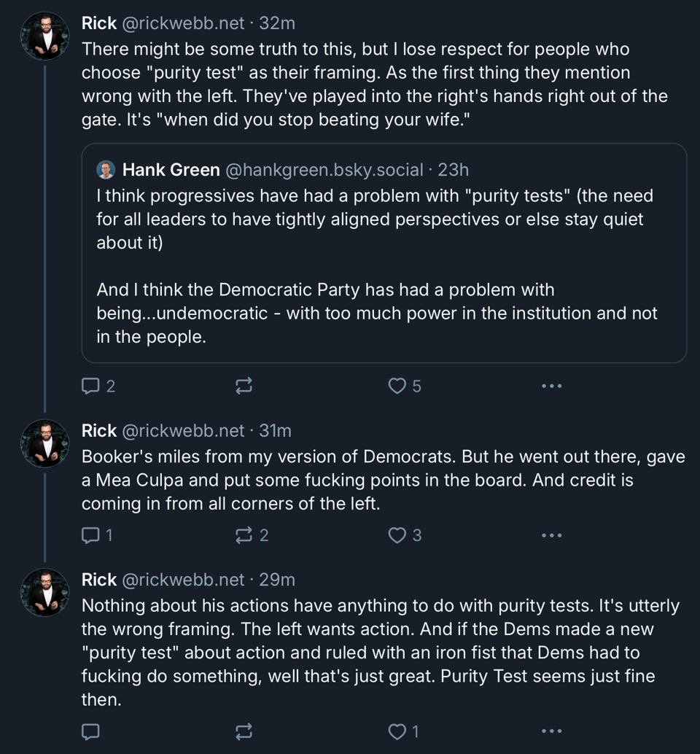Viewport: 700px width, 754px height.
Task: Like the first post with 5 likes
Action: click(397, 386)
